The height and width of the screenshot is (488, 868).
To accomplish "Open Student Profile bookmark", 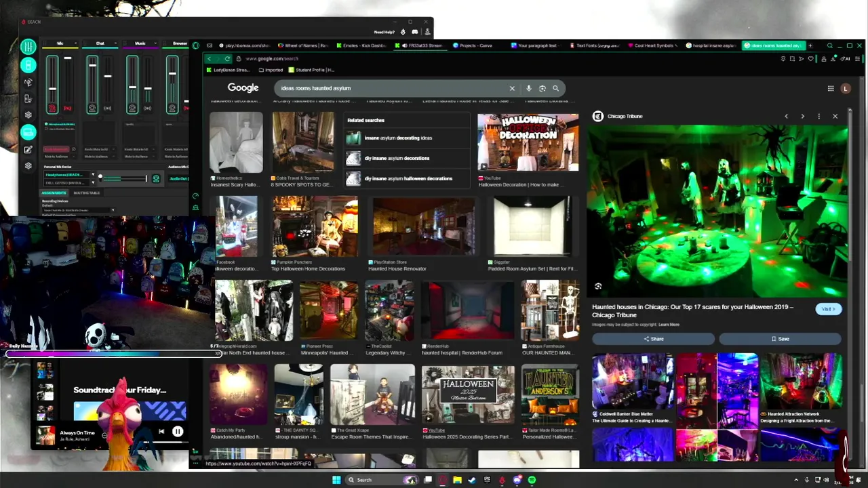I will coord(311,70).
